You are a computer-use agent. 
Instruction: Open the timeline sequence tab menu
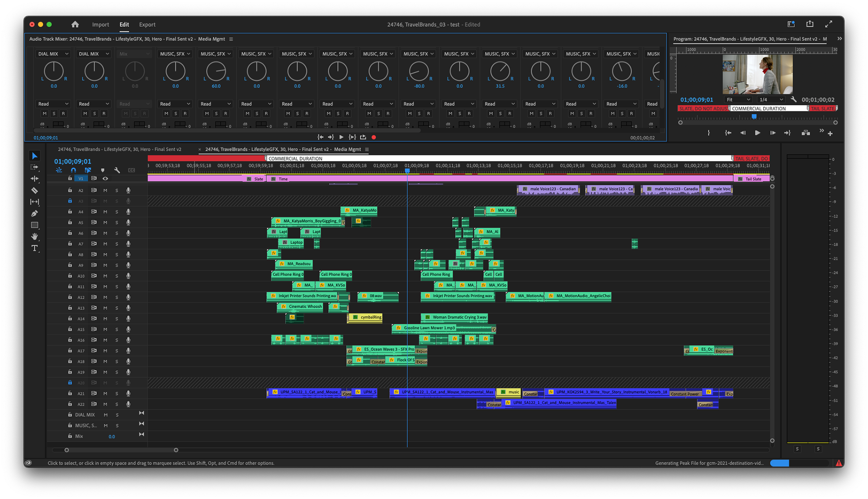tap(367, 149)
